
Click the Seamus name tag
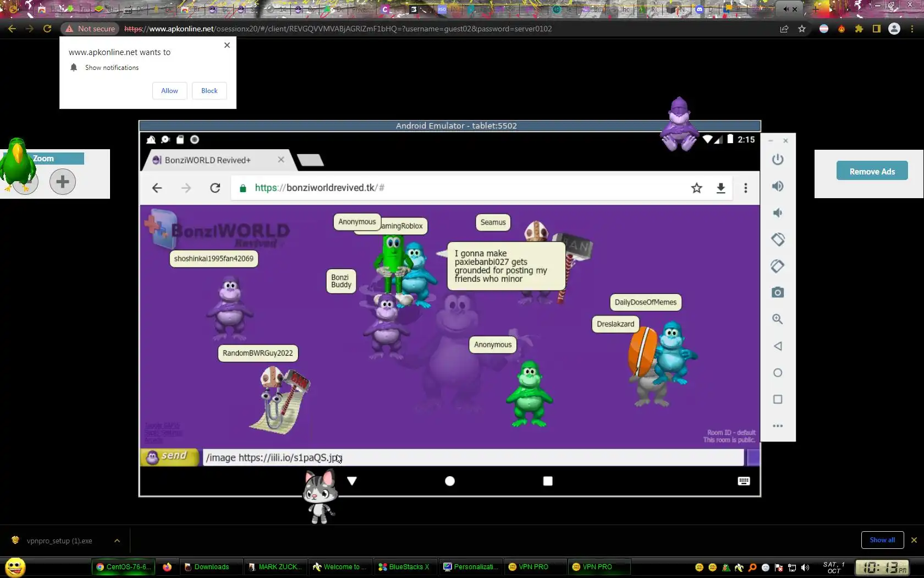click(x=493, y=222)
